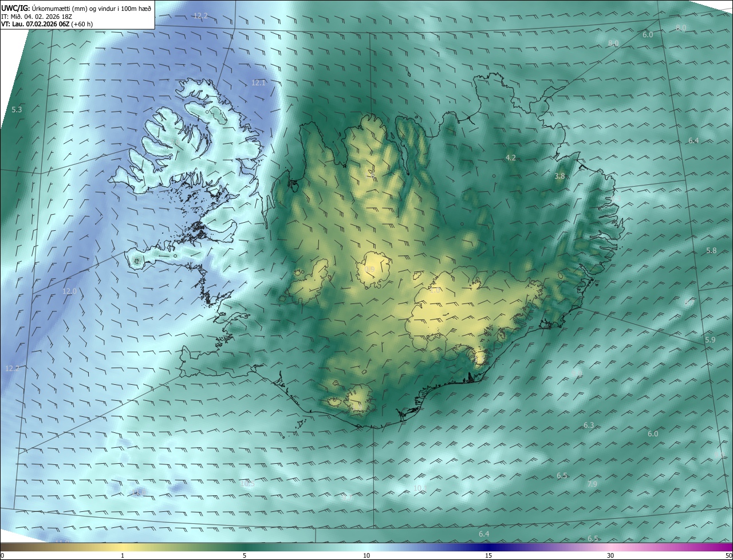Click the "50" tick on the colour scale
This screenshot has height=560, width=733.
[x=728, y=555]
